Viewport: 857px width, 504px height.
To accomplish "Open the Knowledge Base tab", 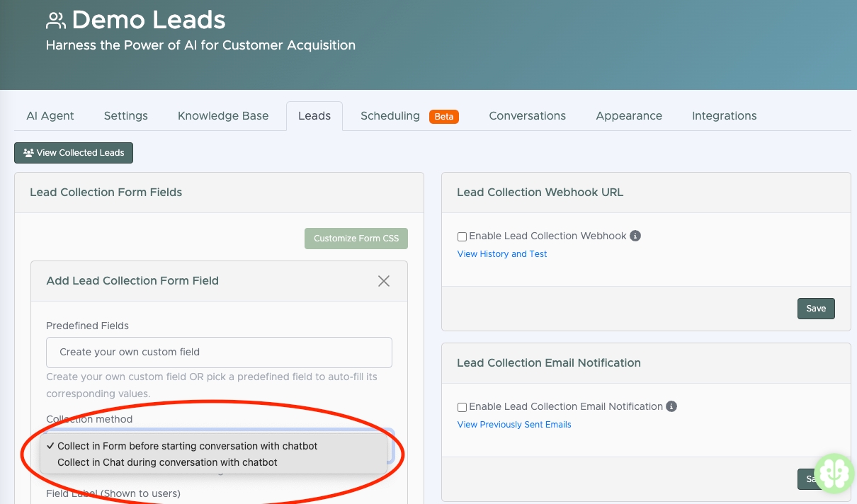I will coord(223,116).
